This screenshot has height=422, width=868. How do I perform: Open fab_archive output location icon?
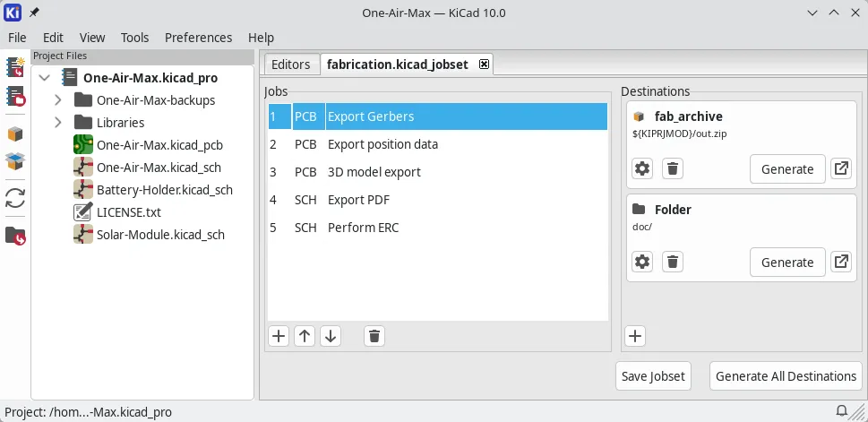841,168
